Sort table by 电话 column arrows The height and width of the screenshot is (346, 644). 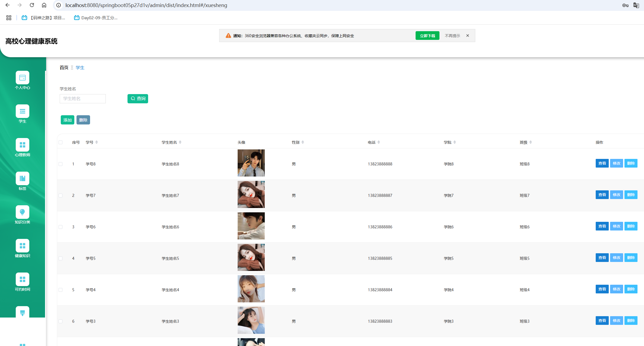[379, 142]
